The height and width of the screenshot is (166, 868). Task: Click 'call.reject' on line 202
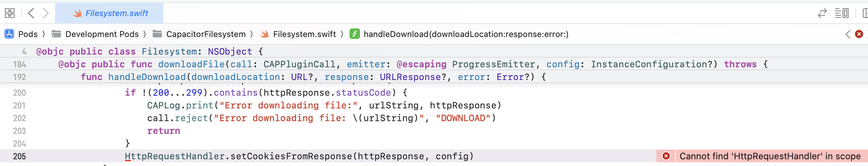[x=178, y=118]
